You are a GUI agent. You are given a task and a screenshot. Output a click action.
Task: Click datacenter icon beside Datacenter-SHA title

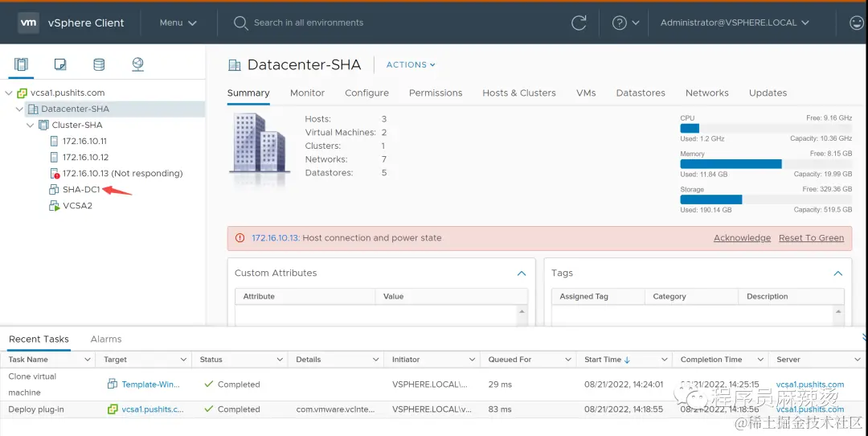coord(235,65)
